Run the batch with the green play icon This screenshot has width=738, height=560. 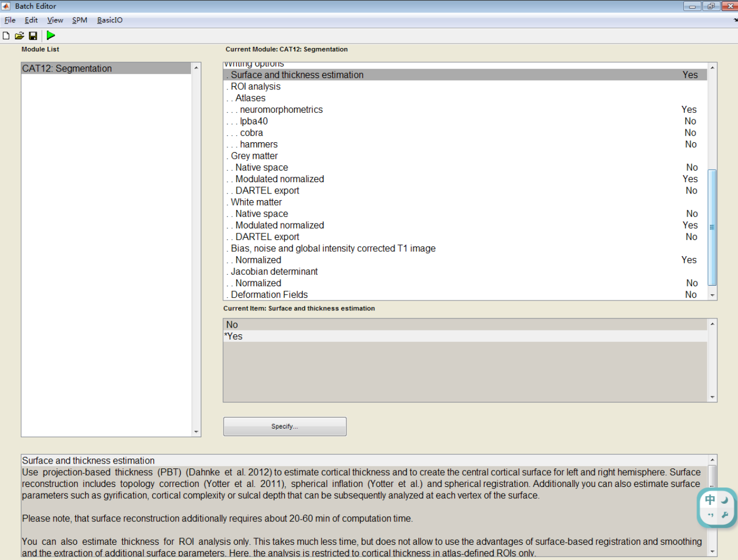click(51, 35)
